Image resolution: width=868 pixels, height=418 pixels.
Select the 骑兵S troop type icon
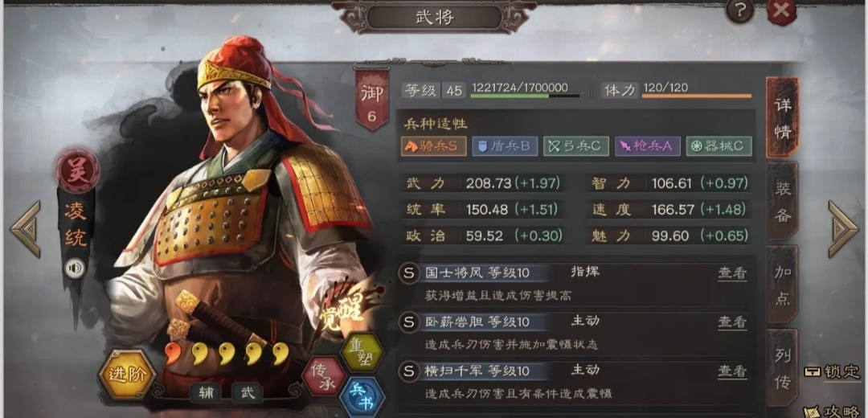coord(433,146)
